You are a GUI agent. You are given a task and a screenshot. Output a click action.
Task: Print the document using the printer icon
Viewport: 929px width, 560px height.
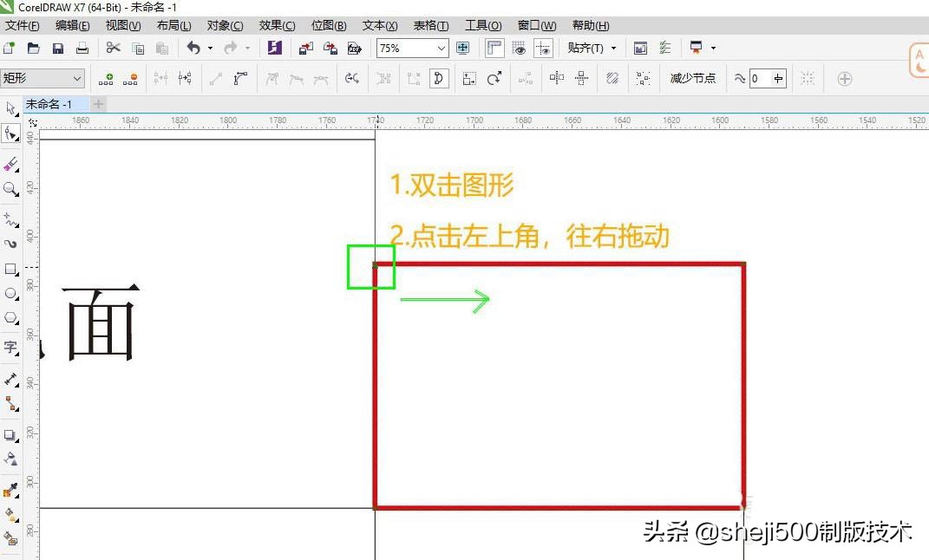click(x=82, y=49)
